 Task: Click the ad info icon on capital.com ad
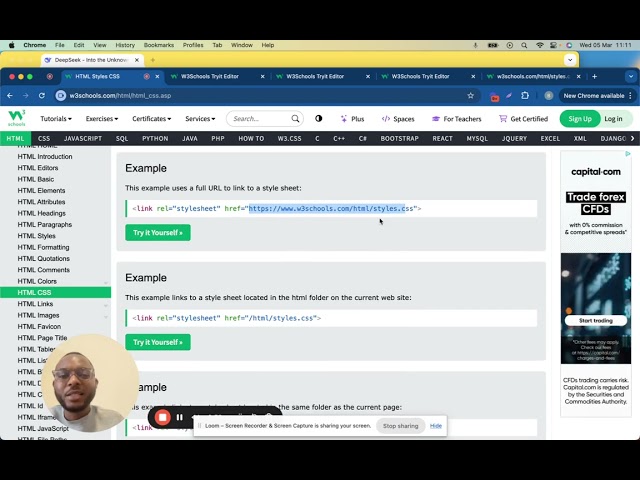point(628,154)
